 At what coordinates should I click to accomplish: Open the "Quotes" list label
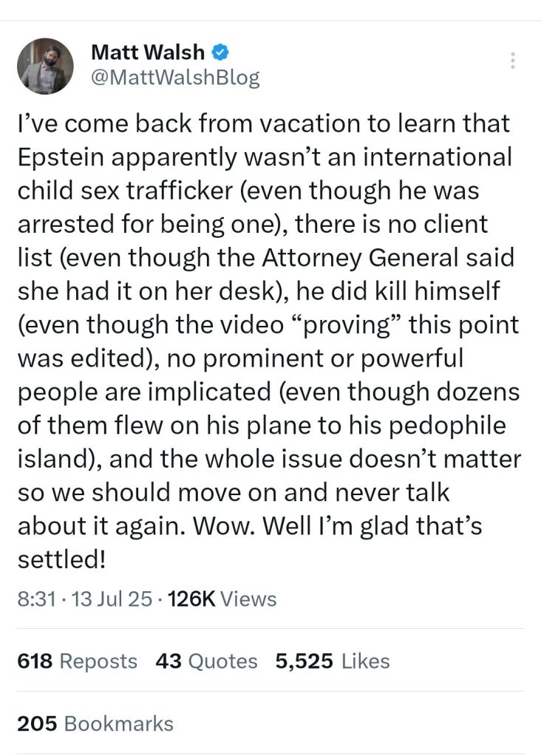[223, 661]
